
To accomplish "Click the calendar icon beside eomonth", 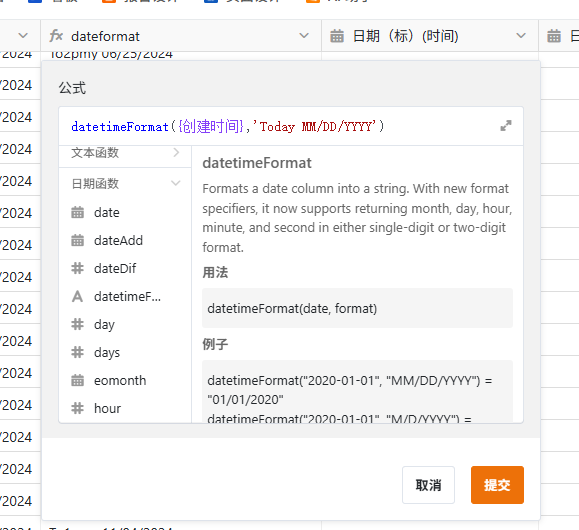I will tap(77, 380).
